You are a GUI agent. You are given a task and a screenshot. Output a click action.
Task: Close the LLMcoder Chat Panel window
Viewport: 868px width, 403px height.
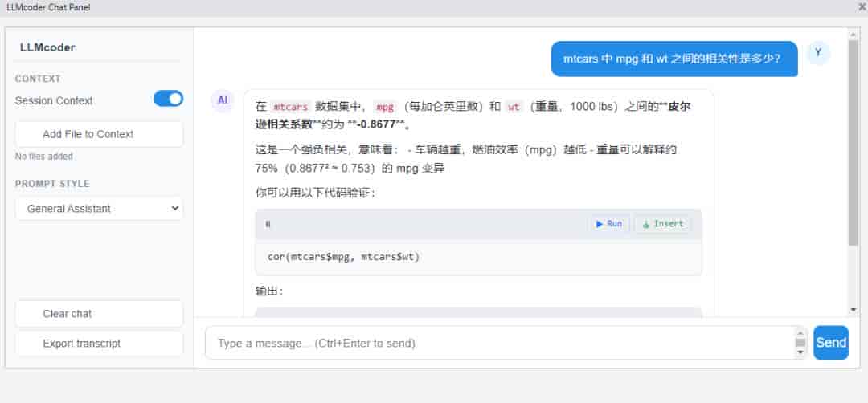pos(862,7)
